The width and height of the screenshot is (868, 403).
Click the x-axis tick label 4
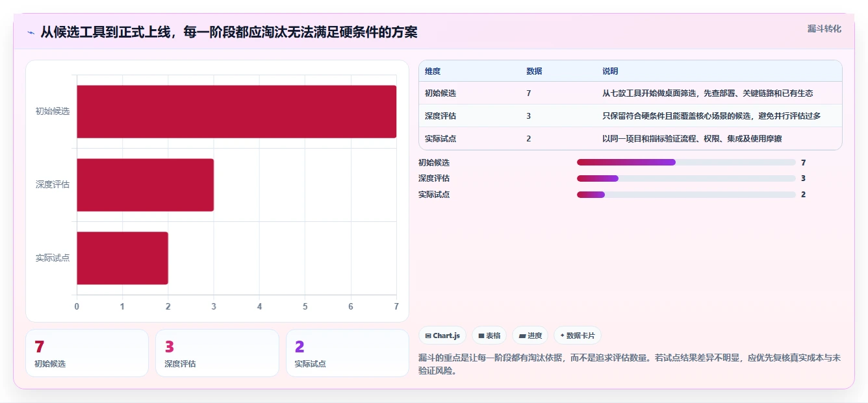(259, 306)
